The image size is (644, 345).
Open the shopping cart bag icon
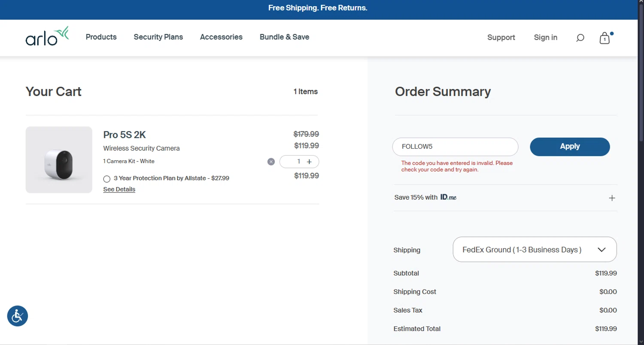coord(605,38)
